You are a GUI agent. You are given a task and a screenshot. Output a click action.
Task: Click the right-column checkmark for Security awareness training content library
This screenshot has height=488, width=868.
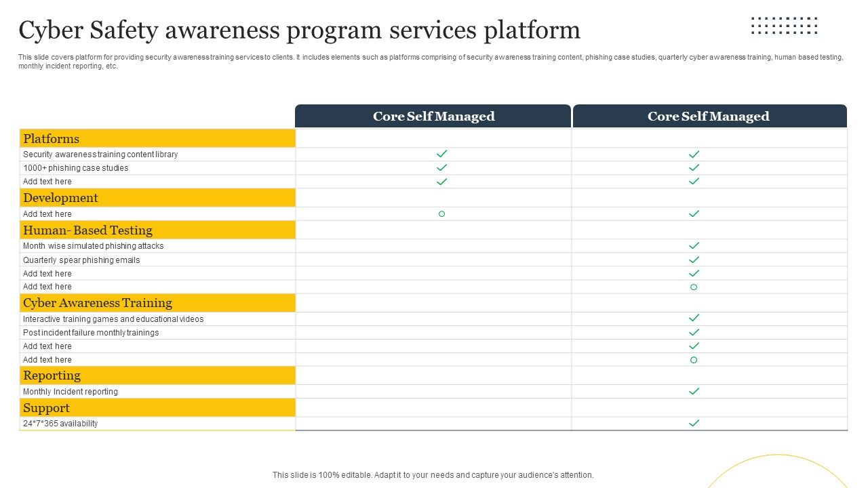(x=694, y=154)
